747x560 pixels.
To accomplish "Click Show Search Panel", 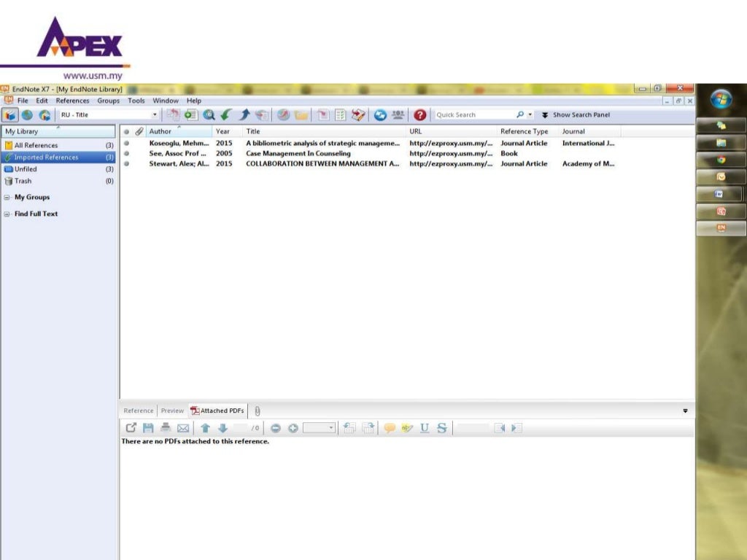I will 576,114.
